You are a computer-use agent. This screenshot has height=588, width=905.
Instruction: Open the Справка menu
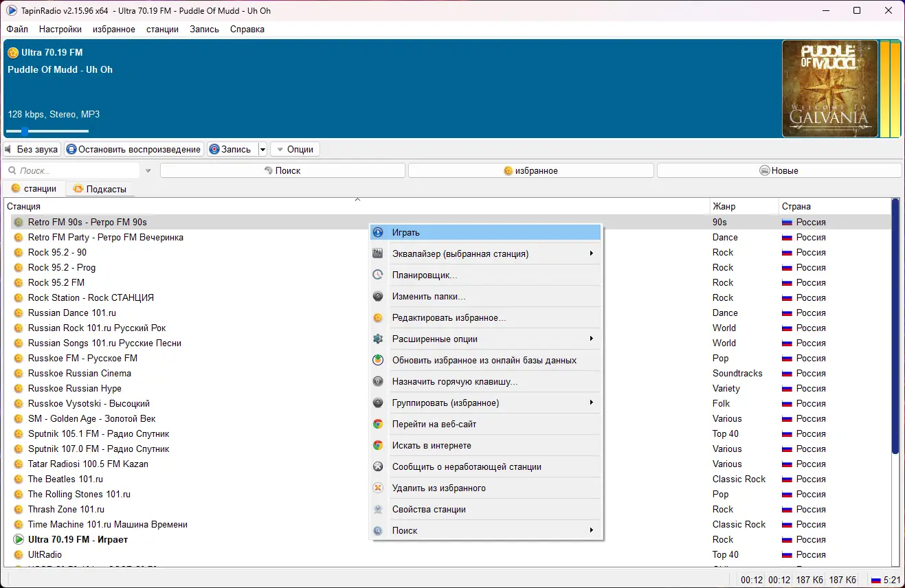click(247, 29)
